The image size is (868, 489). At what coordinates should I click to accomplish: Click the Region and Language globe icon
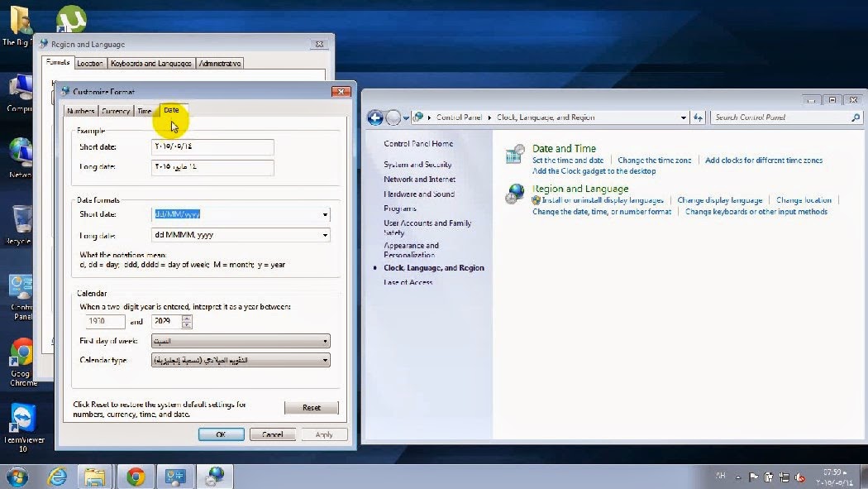(x=515, y=194)
